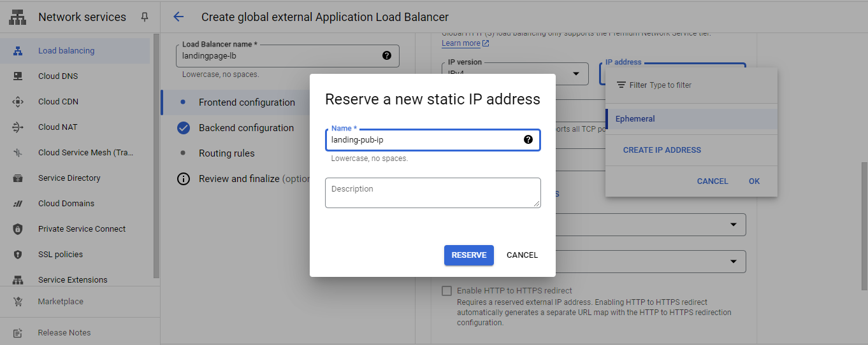Open Frontend configuration step
Screen dimensions: 868x345
(x=247, y=102)
